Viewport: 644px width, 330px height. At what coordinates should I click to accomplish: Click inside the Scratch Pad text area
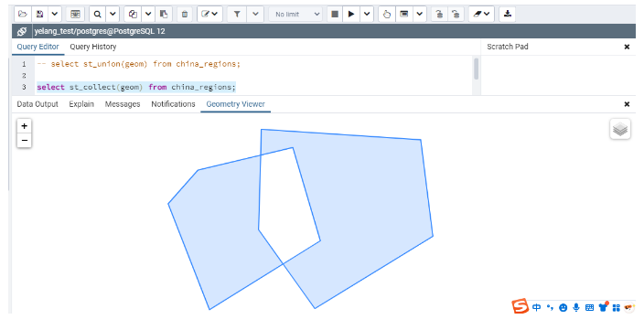point(558,75)
